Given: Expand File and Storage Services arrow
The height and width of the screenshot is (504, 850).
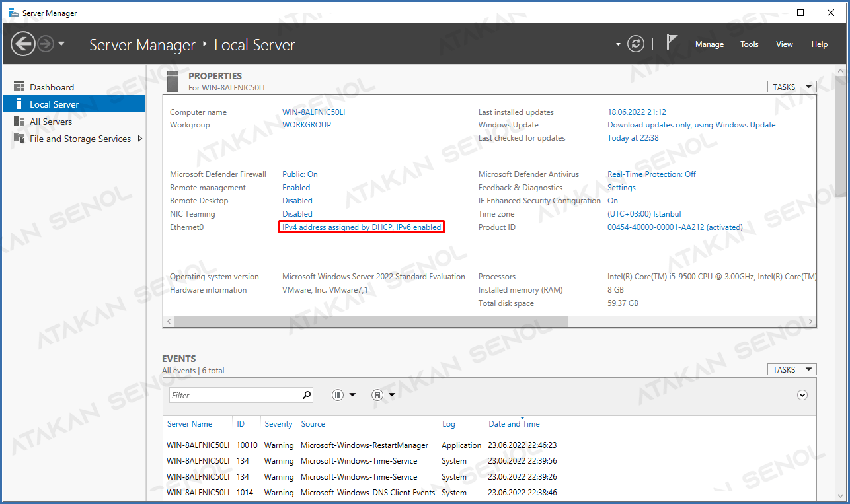Looking at the screenshot, I should tap(139, 139).
